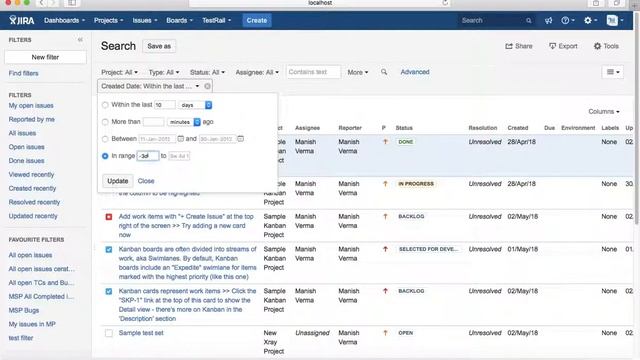
Task: Click the red issue type icon of 'Add work items' row
Action: click(x=109, y=217)
